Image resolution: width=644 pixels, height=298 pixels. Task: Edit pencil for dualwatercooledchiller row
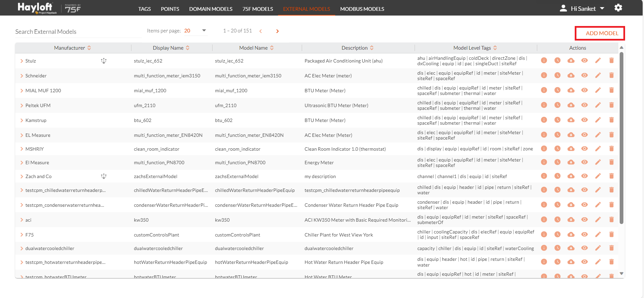(598, 248)
